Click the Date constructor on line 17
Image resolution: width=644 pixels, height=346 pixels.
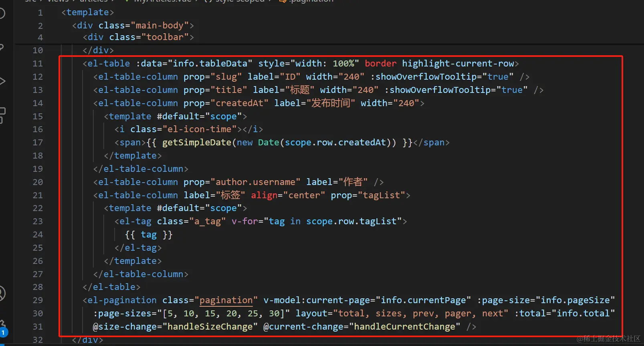click(x=269, y=142)
